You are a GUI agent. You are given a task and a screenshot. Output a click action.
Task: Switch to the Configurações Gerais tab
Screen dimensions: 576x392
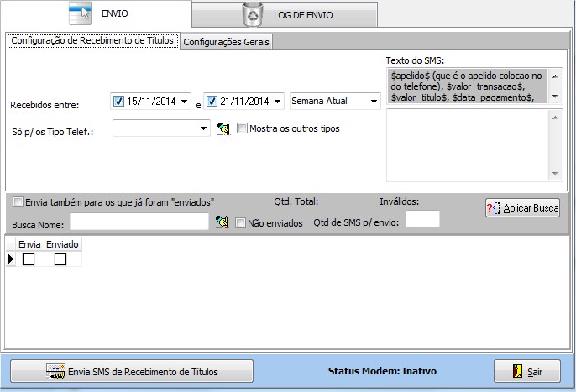coord(226,42)
